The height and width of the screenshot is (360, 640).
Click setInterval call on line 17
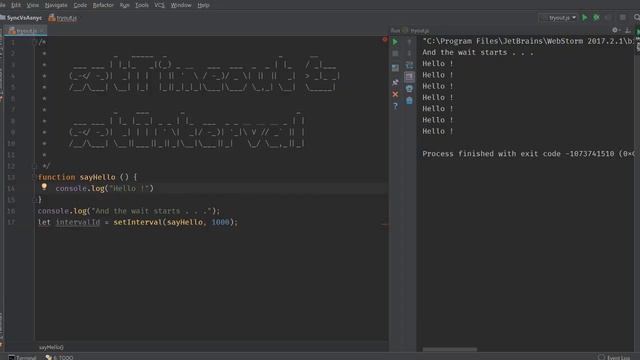(138, 222)
